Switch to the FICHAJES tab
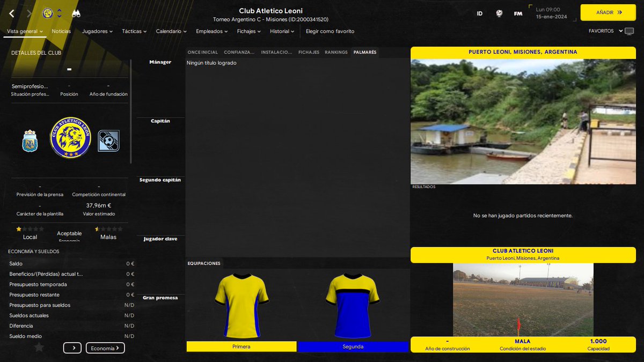 pyautogui.click(x=309, y=53)
